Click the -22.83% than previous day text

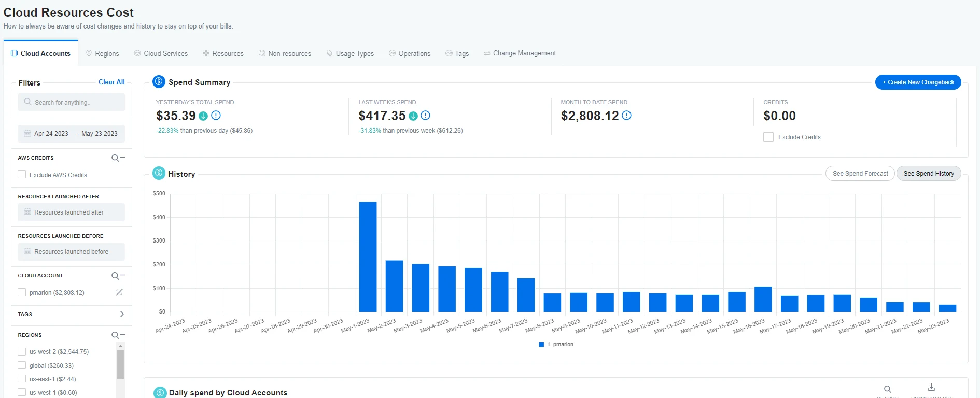[204, 131]
